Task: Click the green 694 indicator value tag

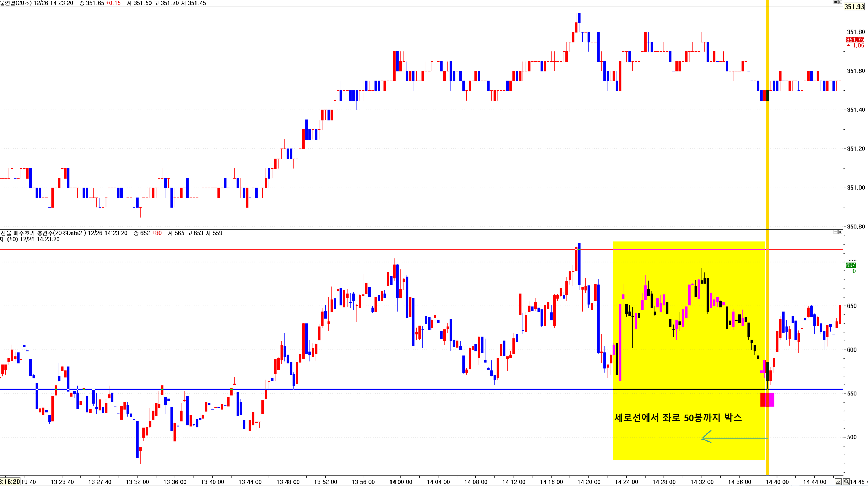Action: pyautogui.click(x=851, y=265)
